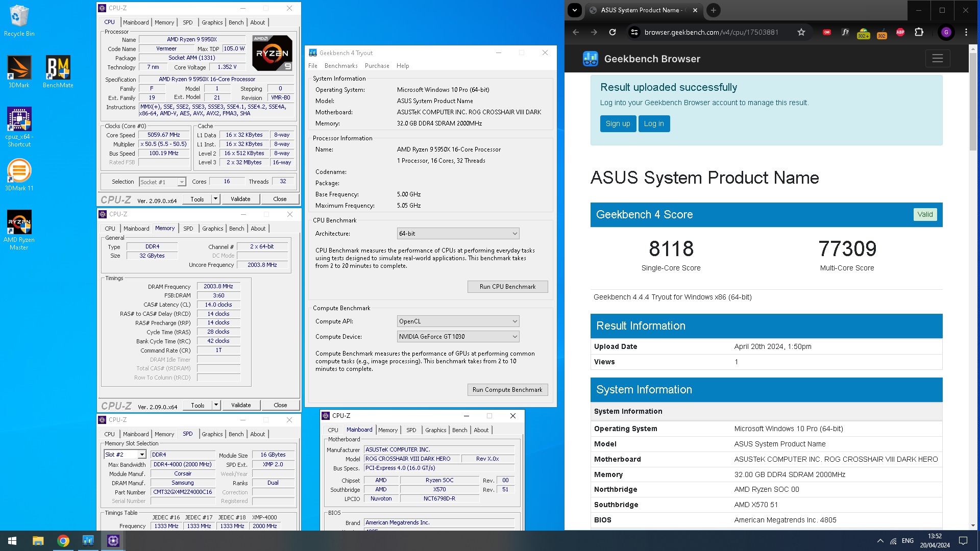
Task: Launch the 3DMark desktop shortcut
Action: pos(19,71)
